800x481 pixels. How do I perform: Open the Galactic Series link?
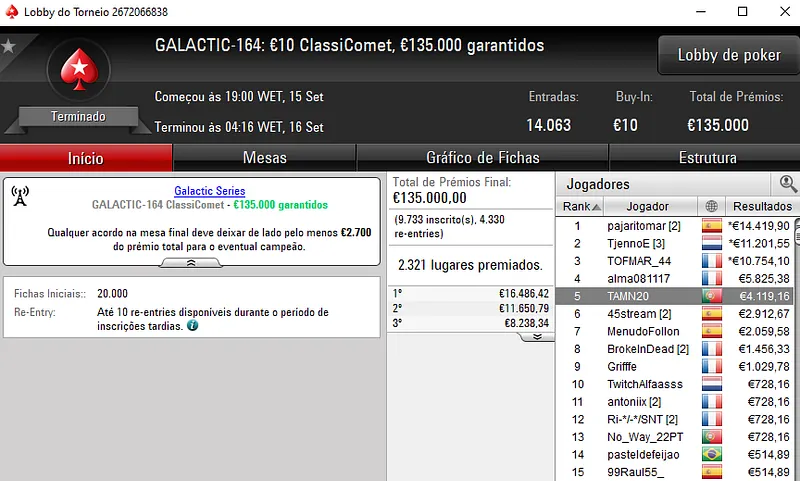click(x=209, y=191)
